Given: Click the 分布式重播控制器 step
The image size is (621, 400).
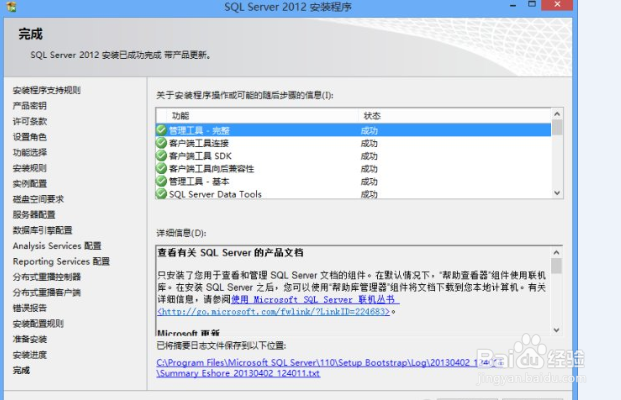Looking at the screenshot, I should pos(47,277).
